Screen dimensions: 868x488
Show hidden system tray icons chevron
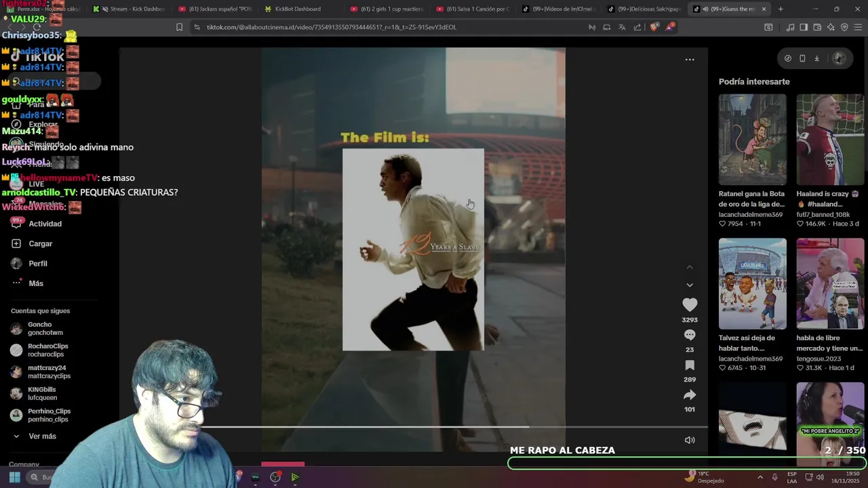759,477
